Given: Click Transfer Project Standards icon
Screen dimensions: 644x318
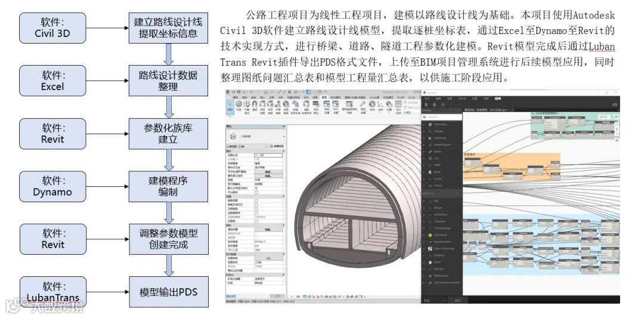Looking at the screenshot, I should coord(295,107).
